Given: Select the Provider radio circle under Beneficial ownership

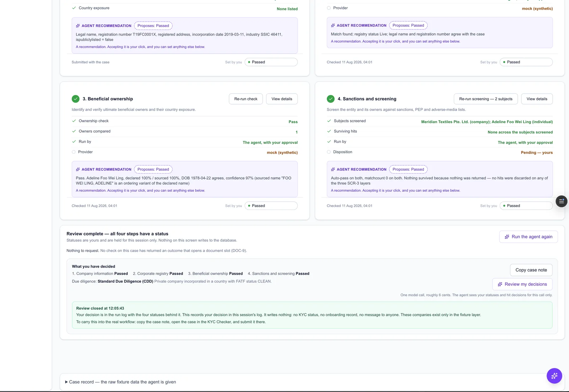Looking at the screenshot, I should tap(74, 152).
